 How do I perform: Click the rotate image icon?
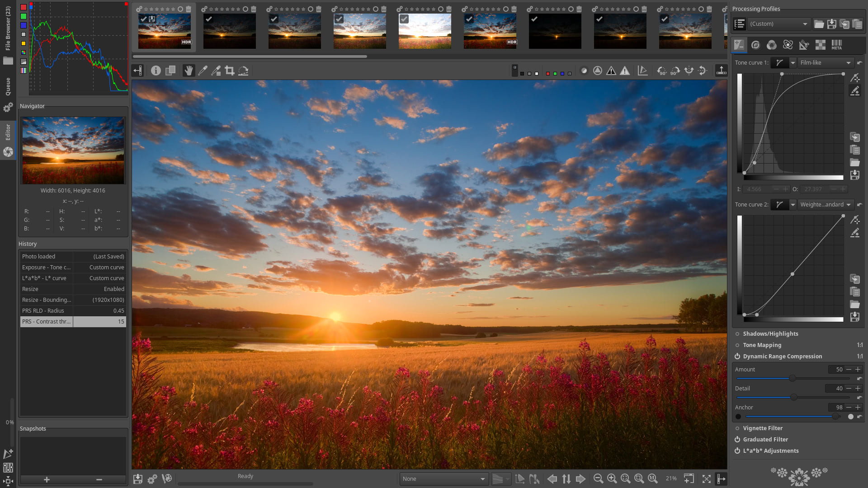661,70
